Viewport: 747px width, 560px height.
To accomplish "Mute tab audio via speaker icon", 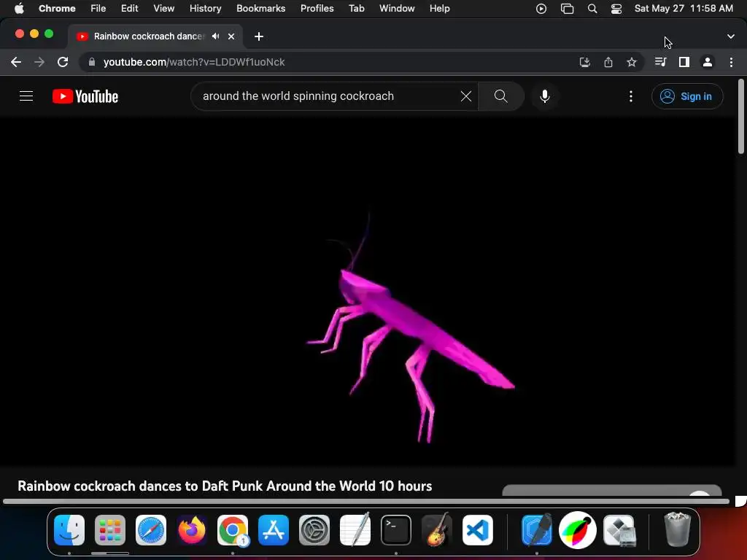I will (216, 36).
